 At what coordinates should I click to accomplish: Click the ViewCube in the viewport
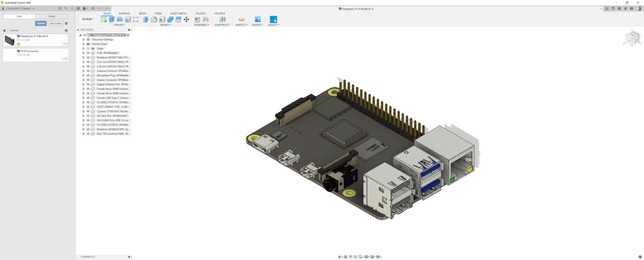[632, 38]
